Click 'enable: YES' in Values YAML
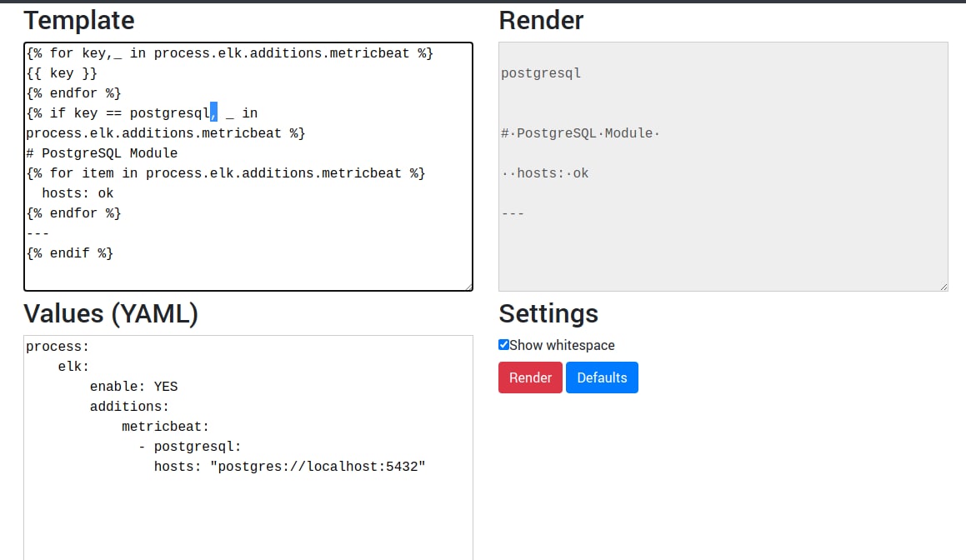Viewport: 966px width, 560px height. click(x=133, y=387)
